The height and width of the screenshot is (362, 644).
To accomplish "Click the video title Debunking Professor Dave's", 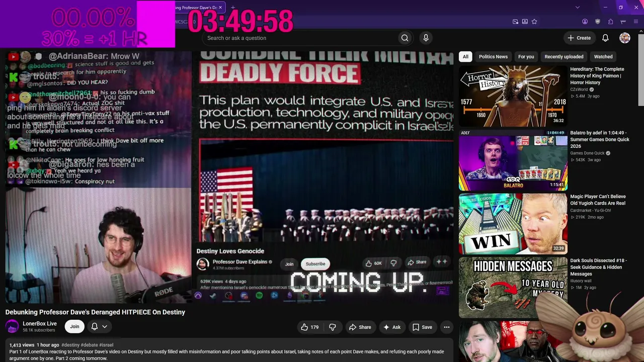I will tap(95, 312).
